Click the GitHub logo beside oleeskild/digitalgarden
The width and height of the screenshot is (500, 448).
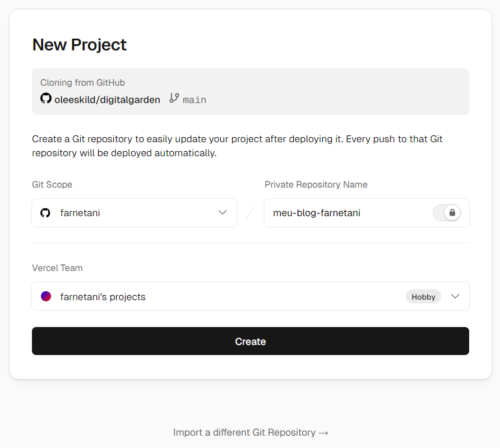point(46,99)
